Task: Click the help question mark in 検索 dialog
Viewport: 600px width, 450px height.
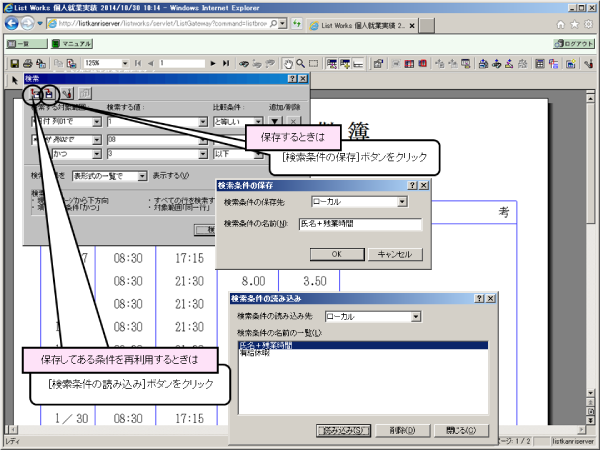Action: (x=292, y=78)
